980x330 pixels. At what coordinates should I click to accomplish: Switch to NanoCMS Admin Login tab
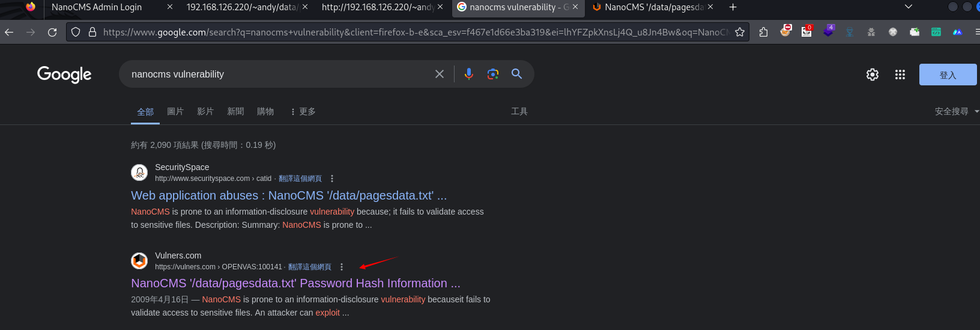(x=97, y=7)
